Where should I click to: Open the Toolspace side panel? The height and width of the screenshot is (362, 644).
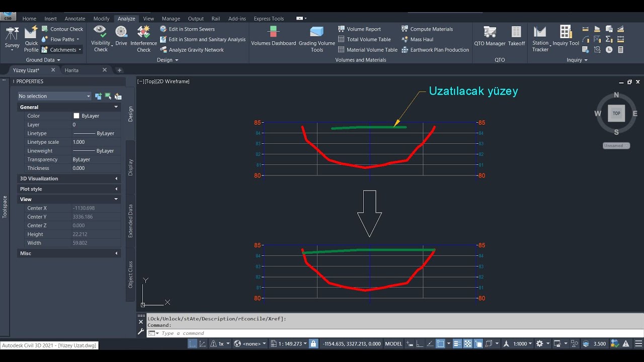(x=5, y=207)
